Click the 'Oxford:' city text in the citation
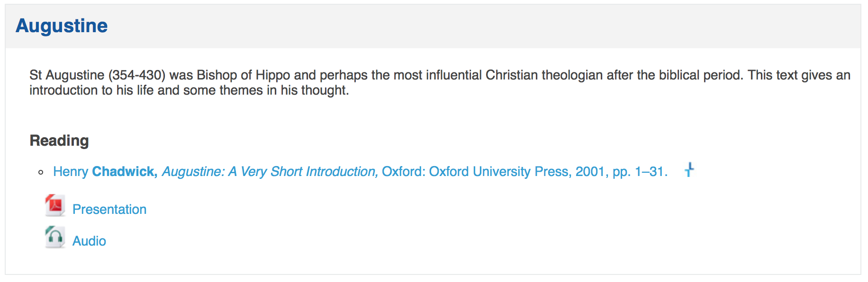 [x=404, y=172]
